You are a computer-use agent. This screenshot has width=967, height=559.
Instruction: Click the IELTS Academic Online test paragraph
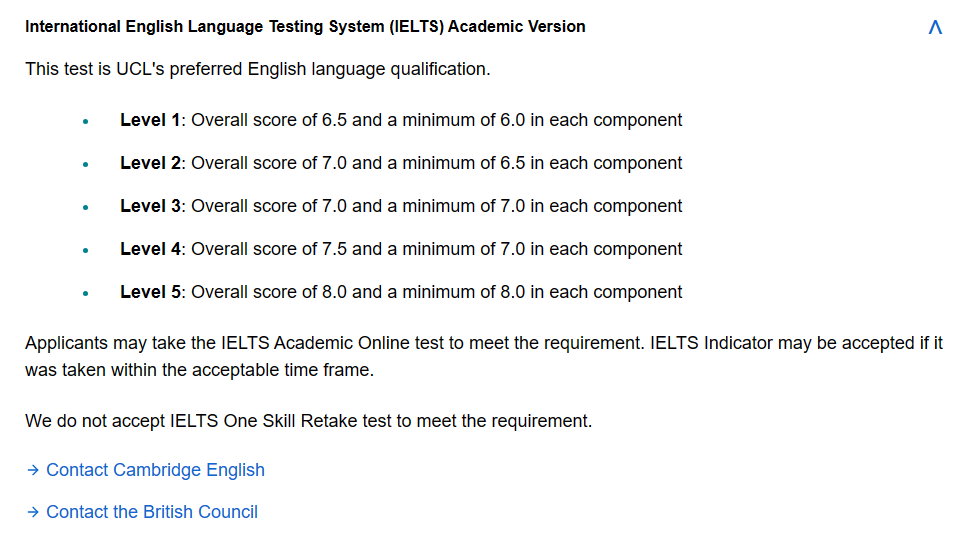tap(484, 357)
